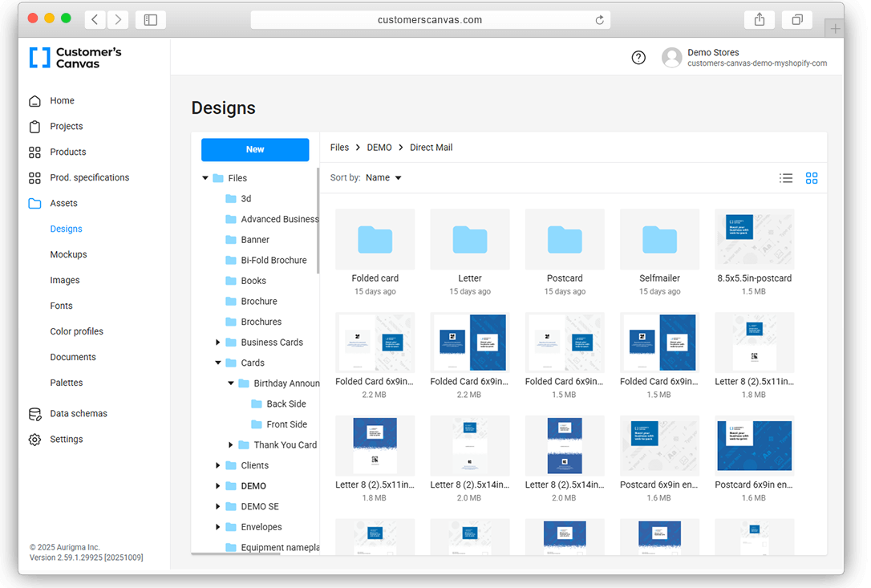
Task: Select the Projects clipboard icon
Action: point(34,126)
